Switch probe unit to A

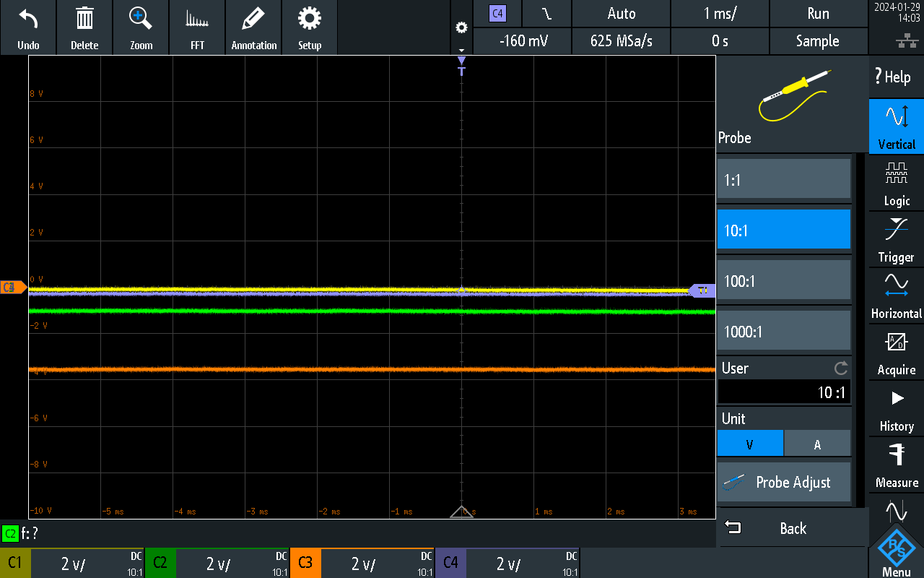pyautogui.click(x=817, y=443)
